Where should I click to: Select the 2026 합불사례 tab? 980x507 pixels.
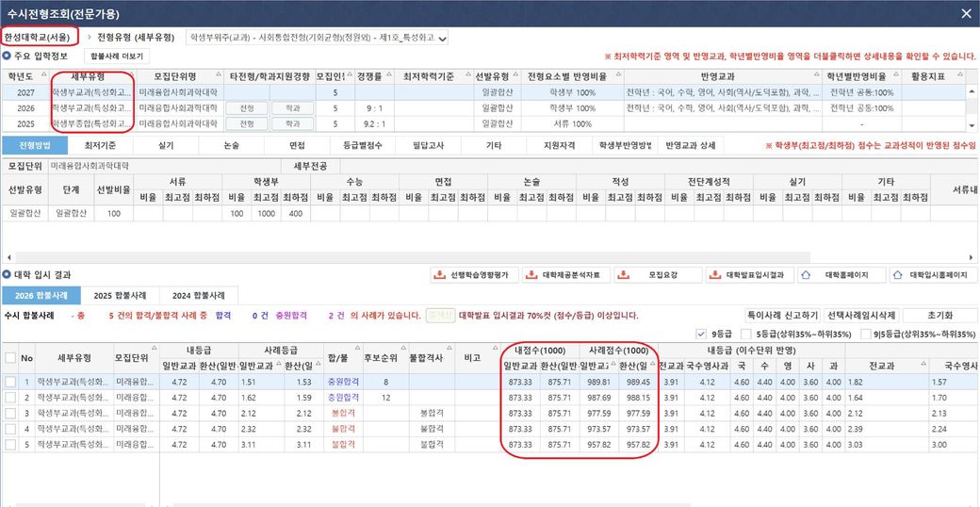(x=41, y=295)
